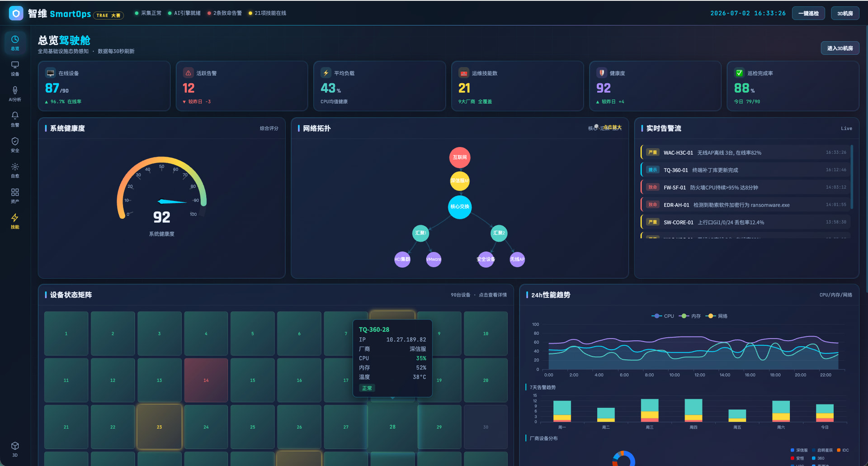Select the yellow 深信服AF topology node
Image resolution: width=868 pixels, height=466 pixels.
[460, 181]
